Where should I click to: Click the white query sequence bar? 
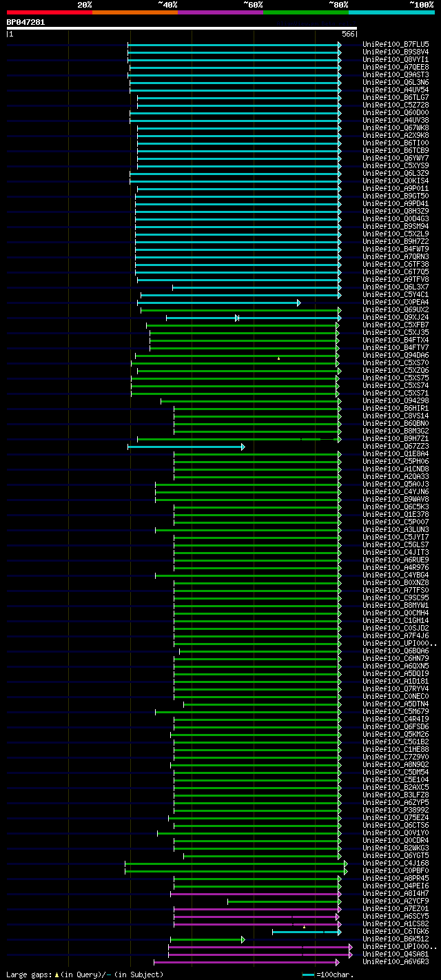pyautogui.click(x=181, y=28)
